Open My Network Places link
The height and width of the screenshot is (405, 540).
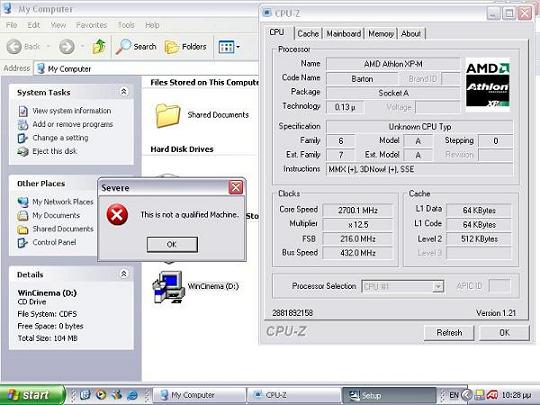coord(63,202)
